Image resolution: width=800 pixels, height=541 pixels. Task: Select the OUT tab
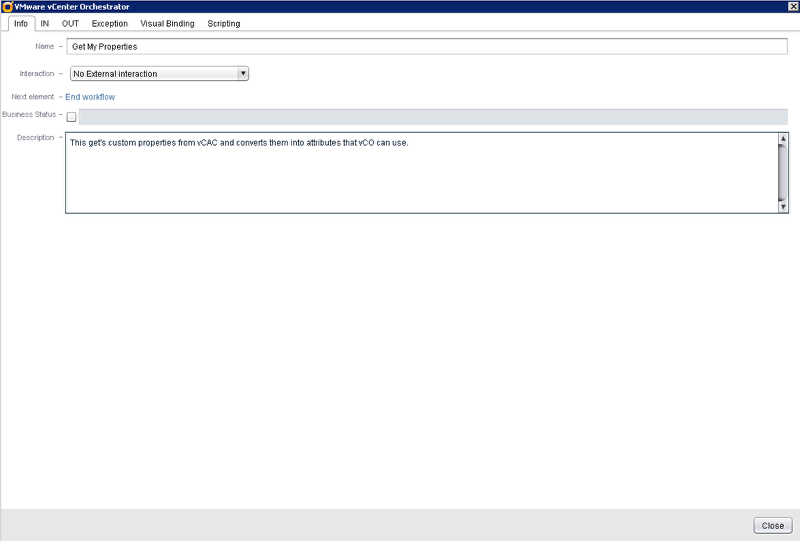click(x=70, y=23)
